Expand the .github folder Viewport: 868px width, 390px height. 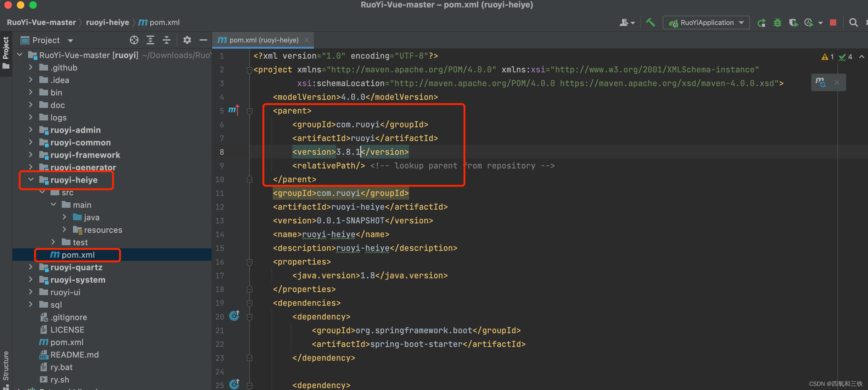tap(31, 67)
